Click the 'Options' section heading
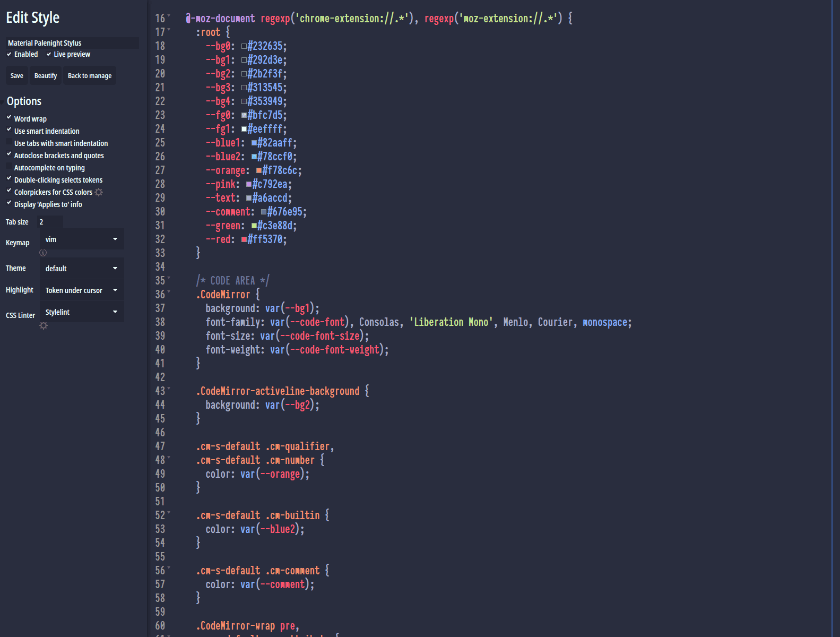 click(24, 101)
